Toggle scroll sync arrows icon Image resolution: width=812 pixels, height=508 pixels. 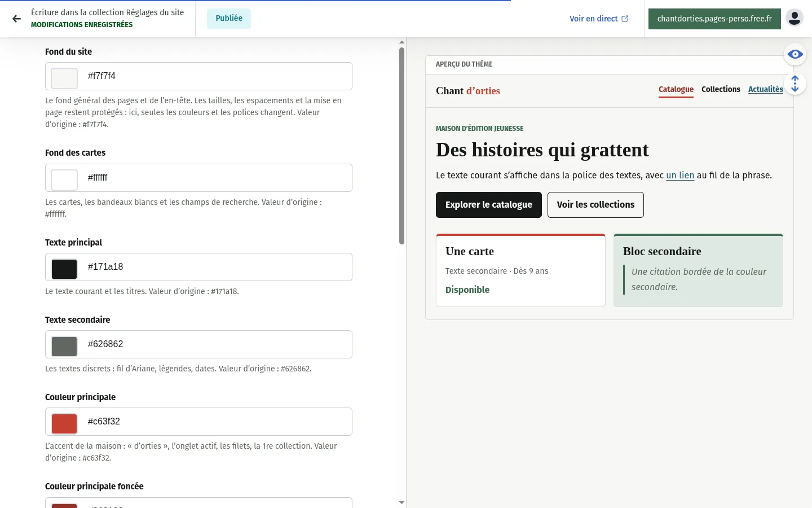coord(795,84)
